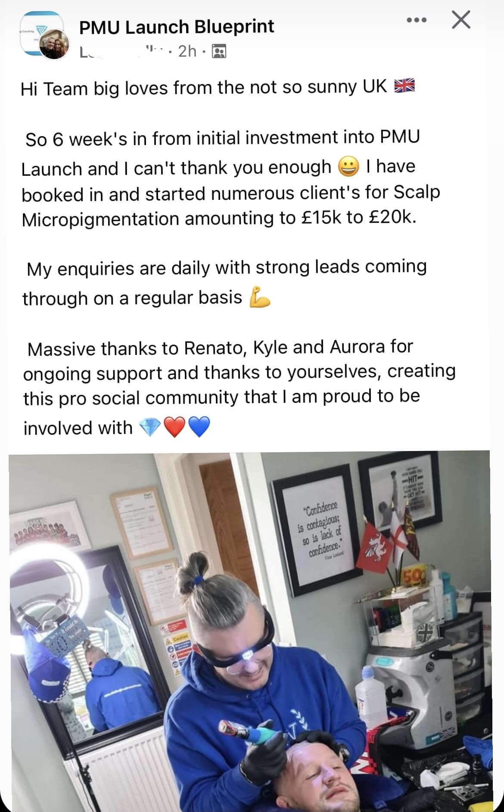
Task: Click the flexed bicep emoji
Action: [260, 297]
